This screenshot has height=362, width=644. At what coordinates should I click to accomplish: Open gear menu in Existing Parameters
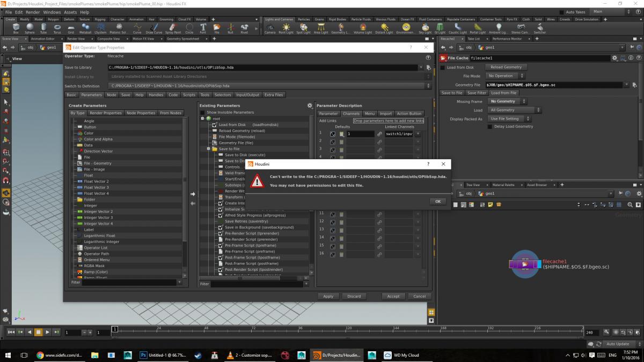(x=309, y=106)
